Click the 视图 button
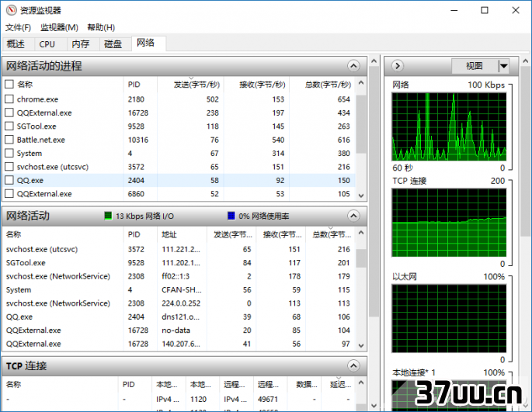Image resolution: width=532 pixels, height=412 pixels. tap(475, 66)
